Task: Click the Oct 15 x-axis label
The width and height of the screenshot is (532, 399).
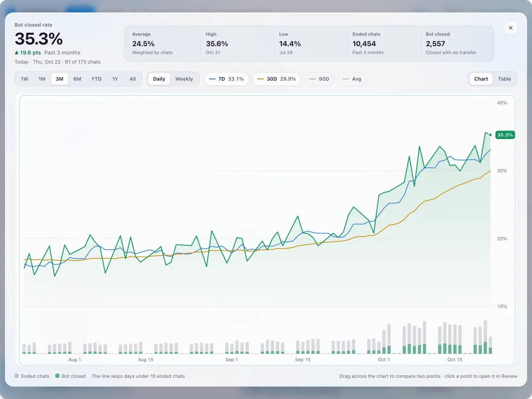Action: click(455, 360)
